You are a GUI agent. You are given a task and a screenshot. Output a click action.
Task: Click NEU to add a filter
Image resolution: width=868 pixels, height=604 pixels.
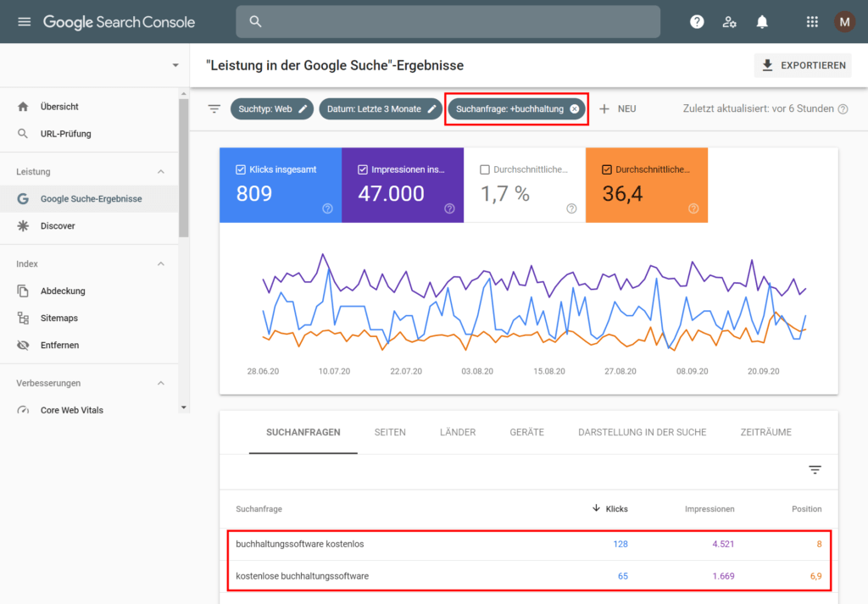(626, 109)
